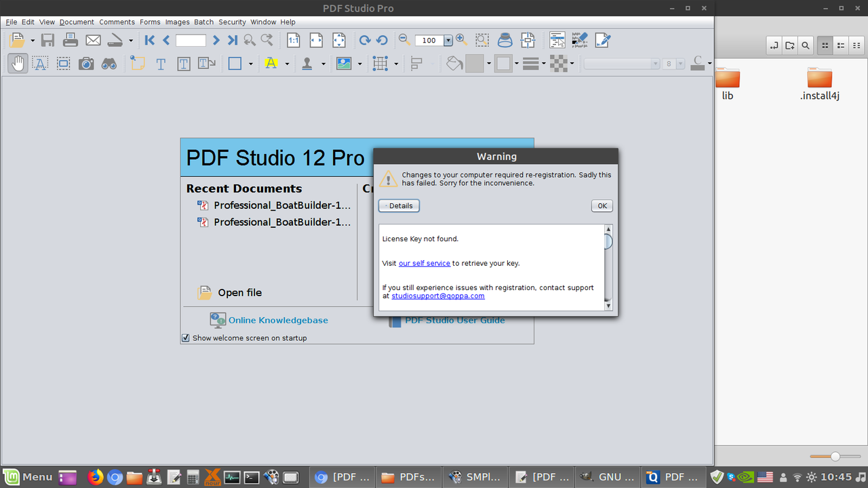This screenshot has height=488, width=868.
Task: Select the Snapshot camera tool
Action: [86, 63]
